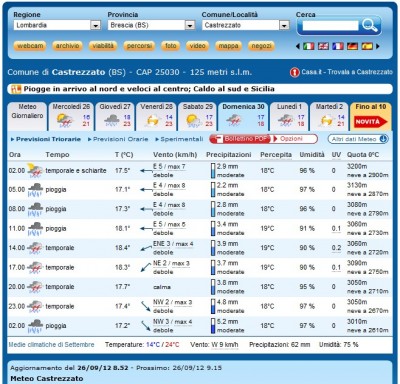The width and height of the screenshot is (400, 384).
Task: Click the 'calma' wind entry
Action: click(x=162, y=287)
